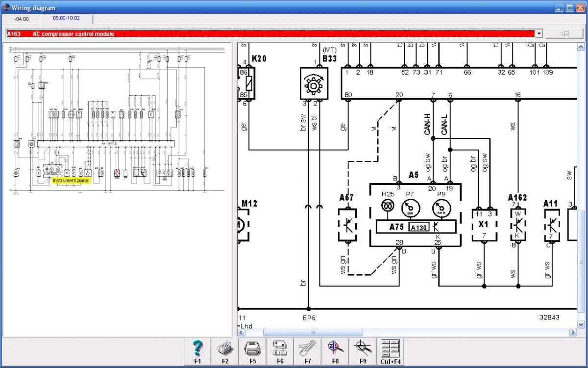Click the P9 km/h speedometer symbol
The image size is (588, 368).
coord(441,208)
